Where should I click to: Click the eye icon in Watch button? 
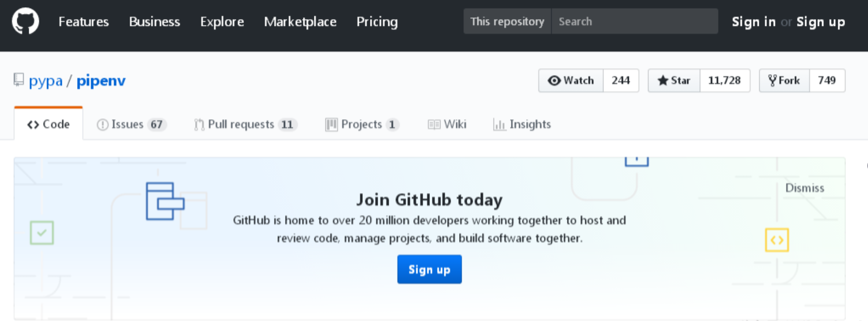pyautogui.click(x=554, y=80)
